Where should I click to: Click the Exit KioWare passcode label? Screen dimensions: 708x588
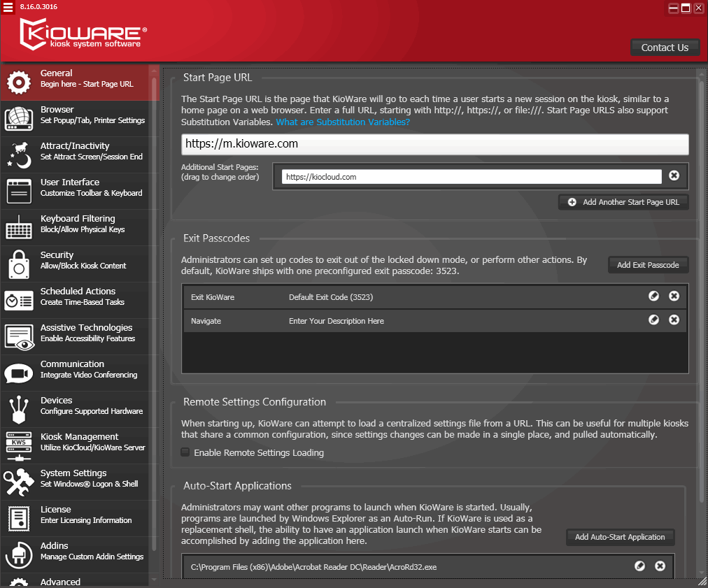coord(213,297)
